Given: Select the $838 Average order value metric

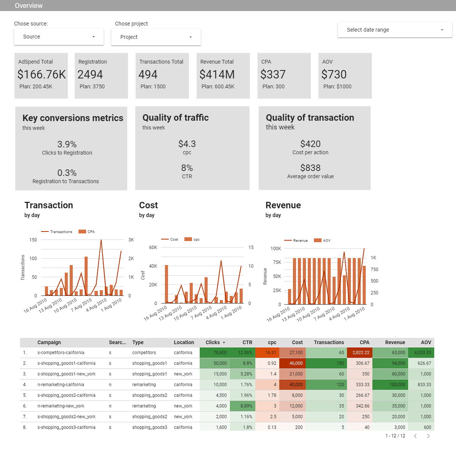Looking at the screenshot, I should click(x=310, y=171).
